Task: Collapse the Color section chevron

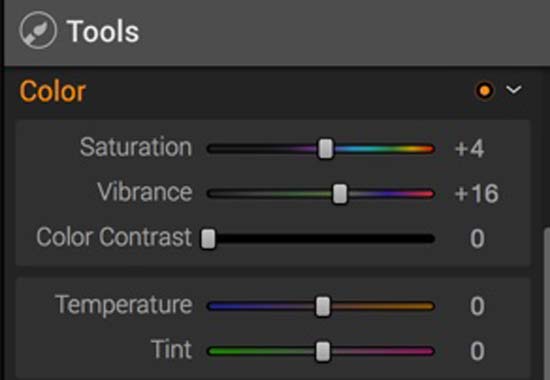Action: pyautogui.click(x=514, y=90)
